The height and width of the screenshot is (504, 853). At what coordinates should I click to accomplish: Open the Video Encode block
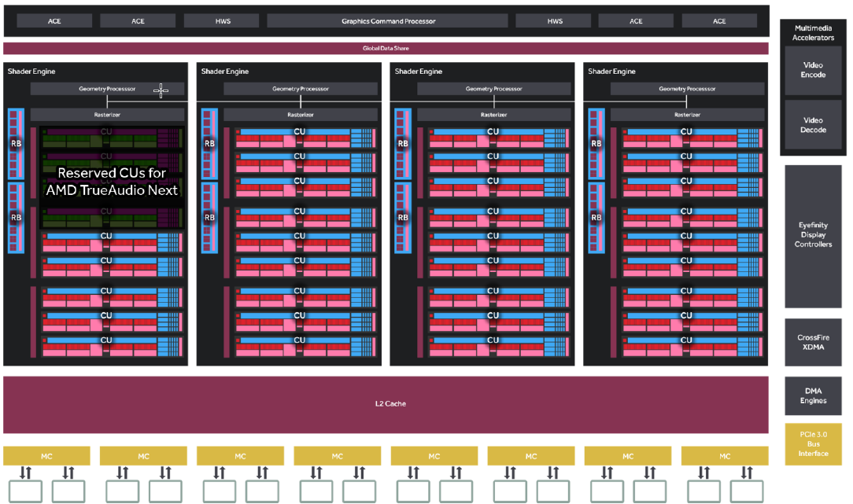pos(813,70)
